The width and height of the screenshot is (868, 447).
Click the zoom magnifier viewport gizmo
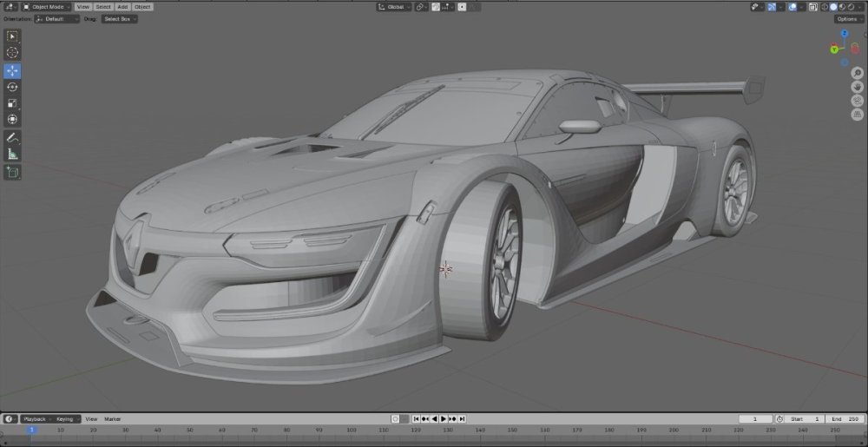click(857, 74)
